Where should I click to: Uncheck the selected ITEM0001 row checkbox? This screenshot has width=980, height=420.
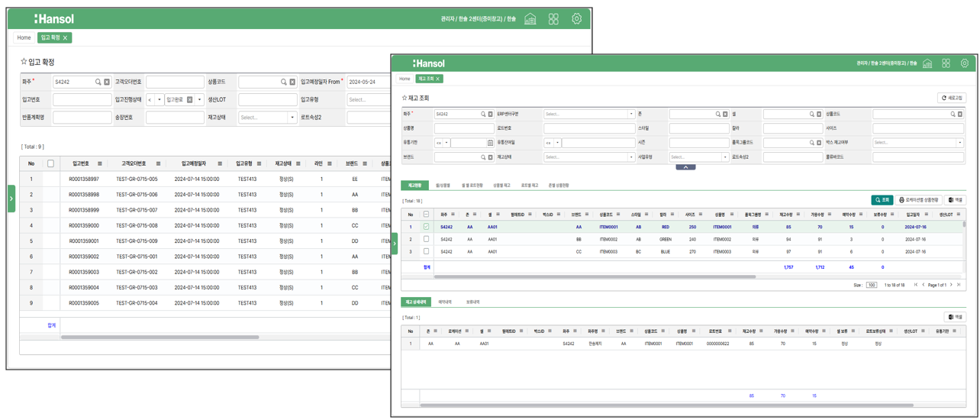tap(426, 227)
